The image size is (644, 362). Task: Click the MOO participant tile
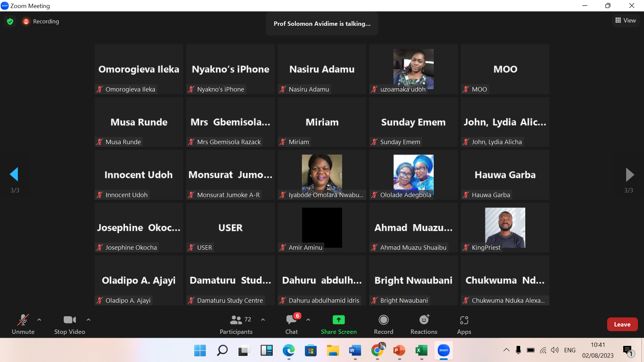505,69
